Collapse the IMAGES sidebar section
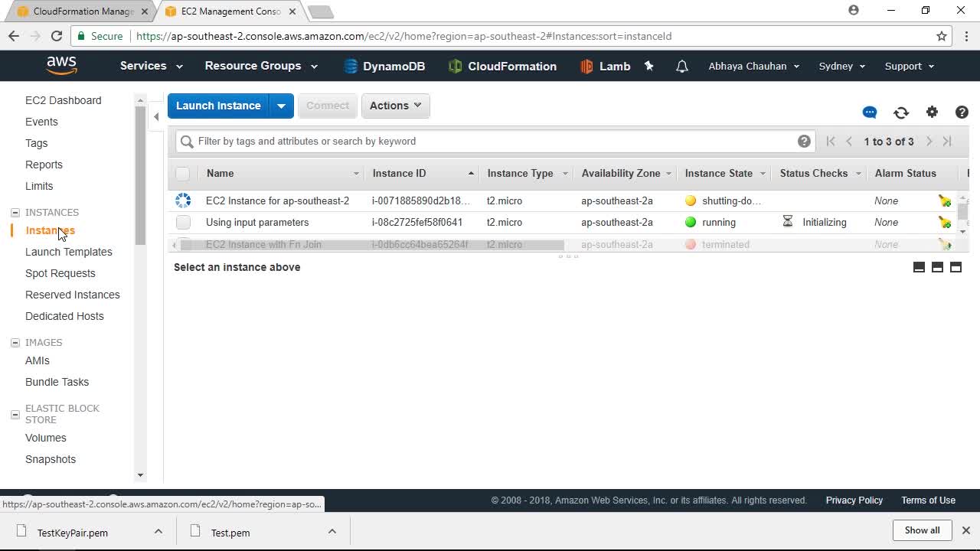 tap(15, 343)
